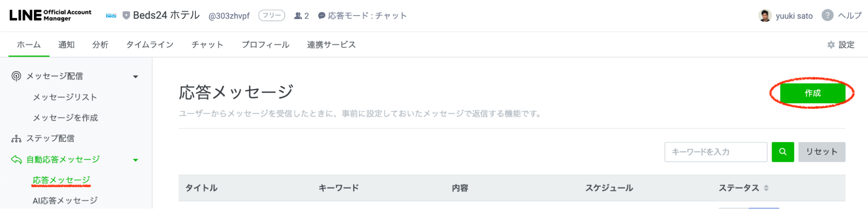
Task: Open yuki sato's profile avatar
Action: pos(765,16)
